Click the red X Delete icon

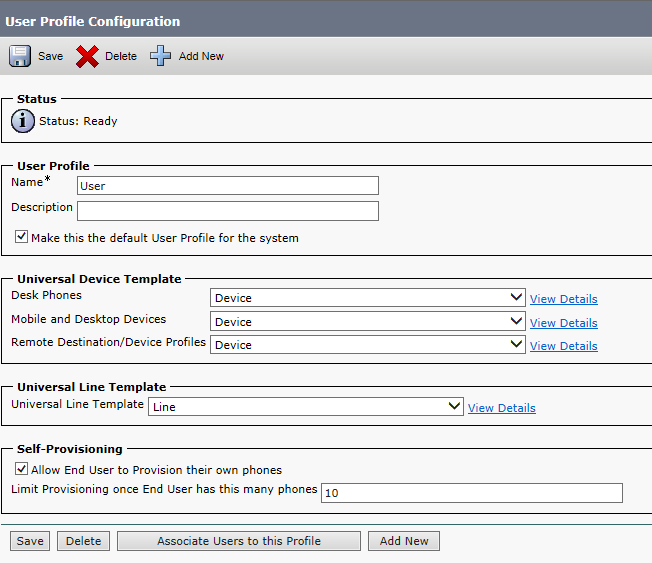(87, 56)
